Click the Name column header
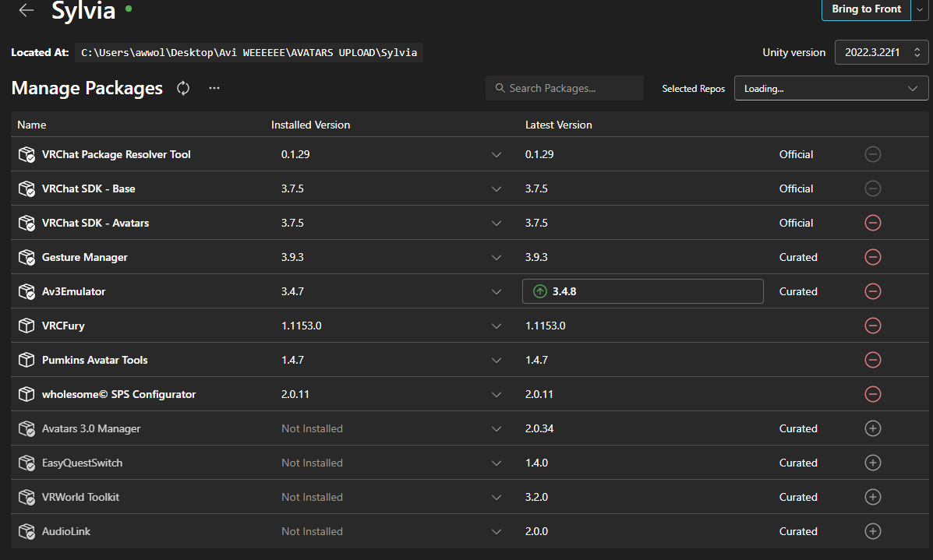Screen dimensions: 933x560 click(x=31, y=125)
